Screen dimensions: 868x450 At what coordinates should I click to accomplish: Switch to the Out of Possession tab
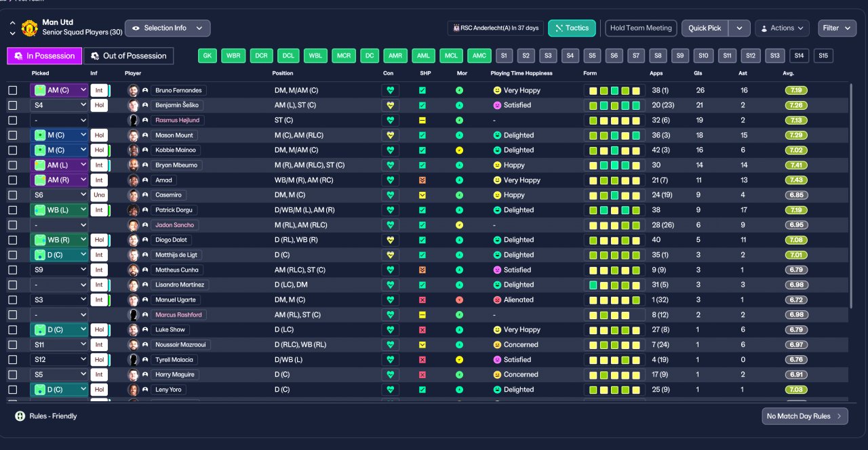click(x=129, y=56)
